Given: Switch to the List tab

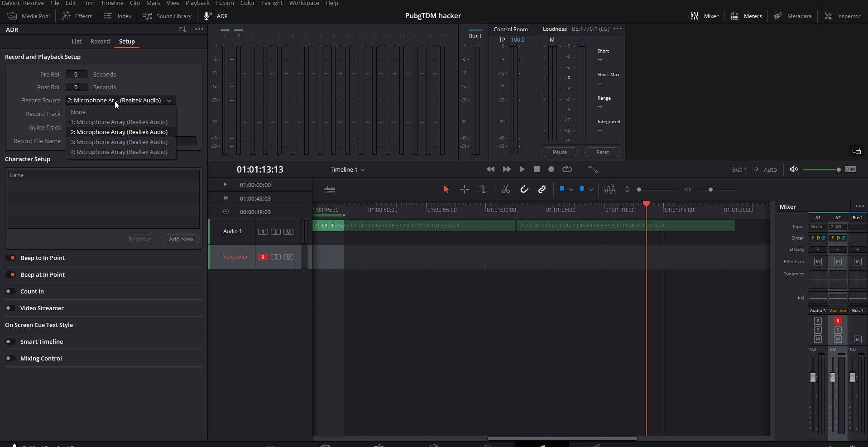Looking at the screenshot, I should point(76,41).
